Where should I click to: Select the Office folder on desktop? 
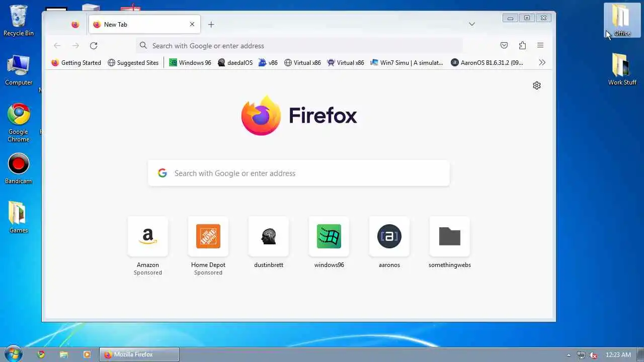click(x=622, y=20)
